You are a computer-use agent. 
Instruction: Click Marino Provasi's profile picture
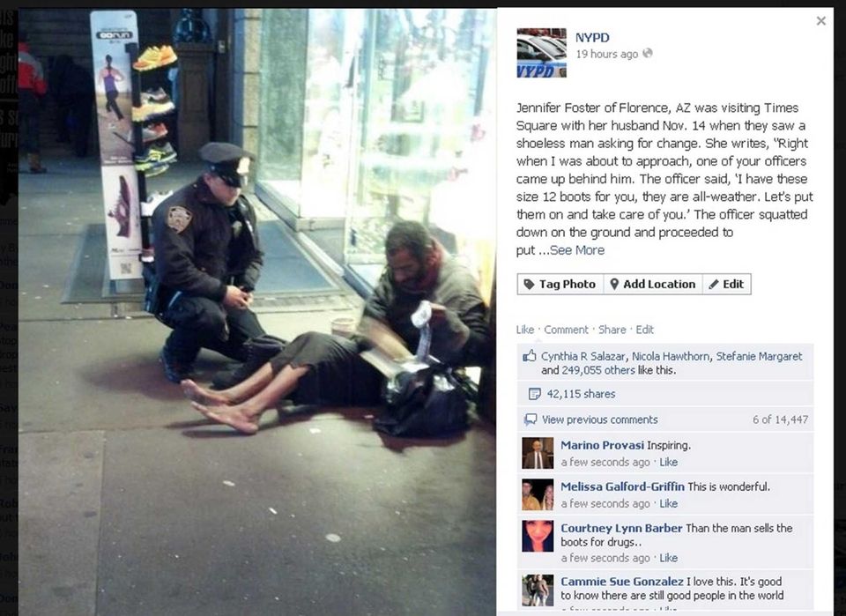click(538, 453)
